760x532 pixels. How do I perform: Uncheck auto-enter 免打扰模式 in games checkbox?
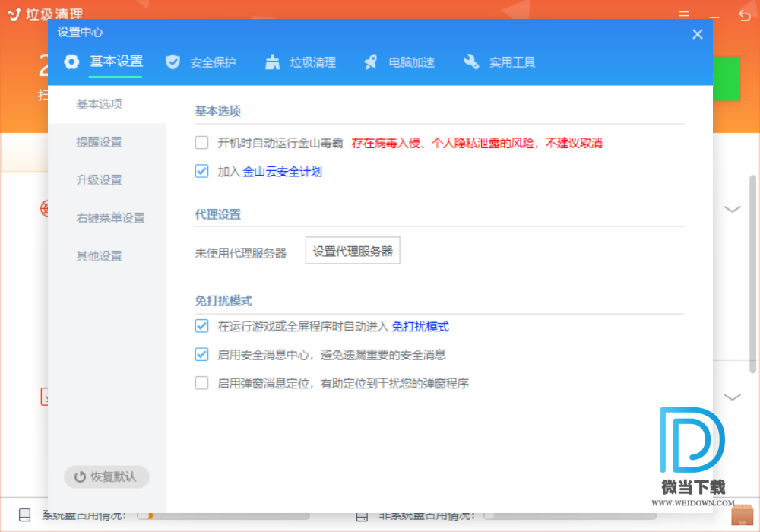click(201, 326)
